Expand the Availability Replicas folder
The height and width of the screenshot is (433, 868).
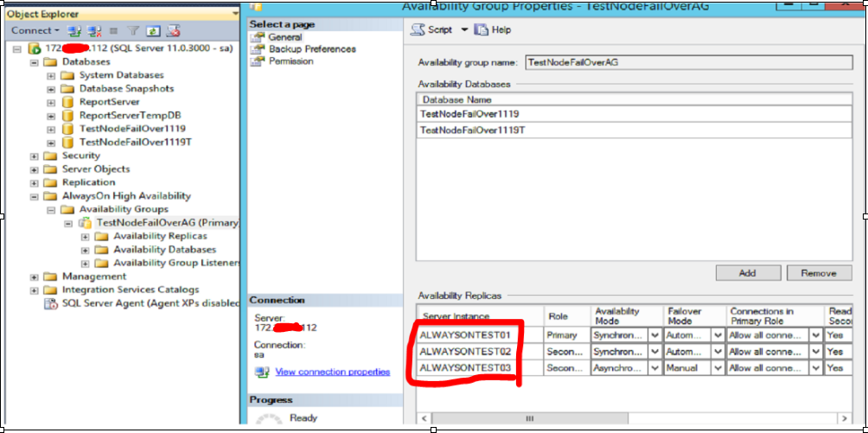click(86, 237)
